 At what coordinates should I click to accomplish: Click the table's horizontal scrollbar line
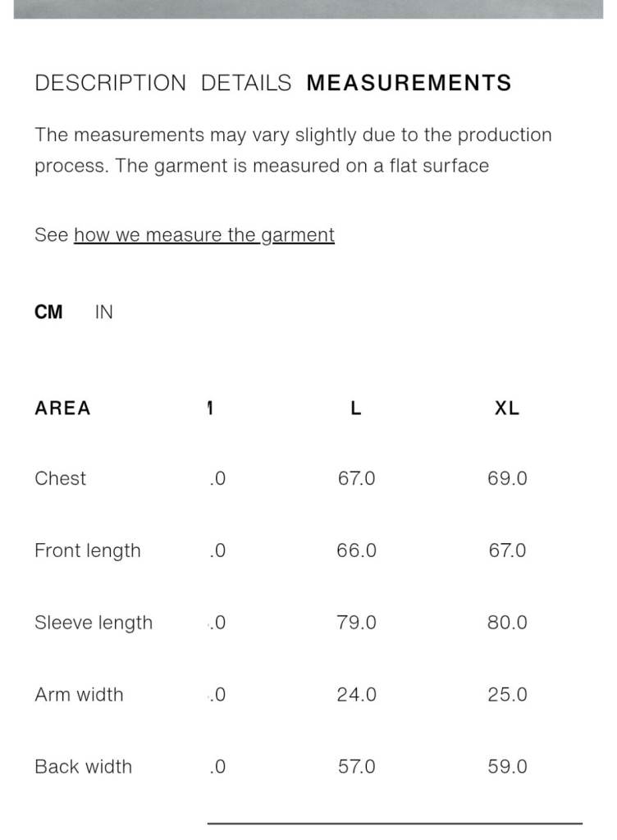[394, 823]
